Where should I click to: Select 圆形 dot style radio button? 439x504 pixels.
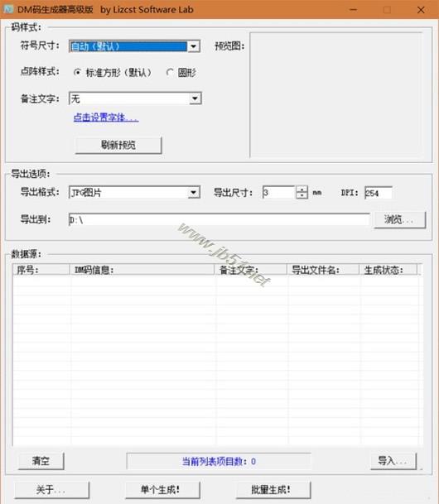click(170, 72)
